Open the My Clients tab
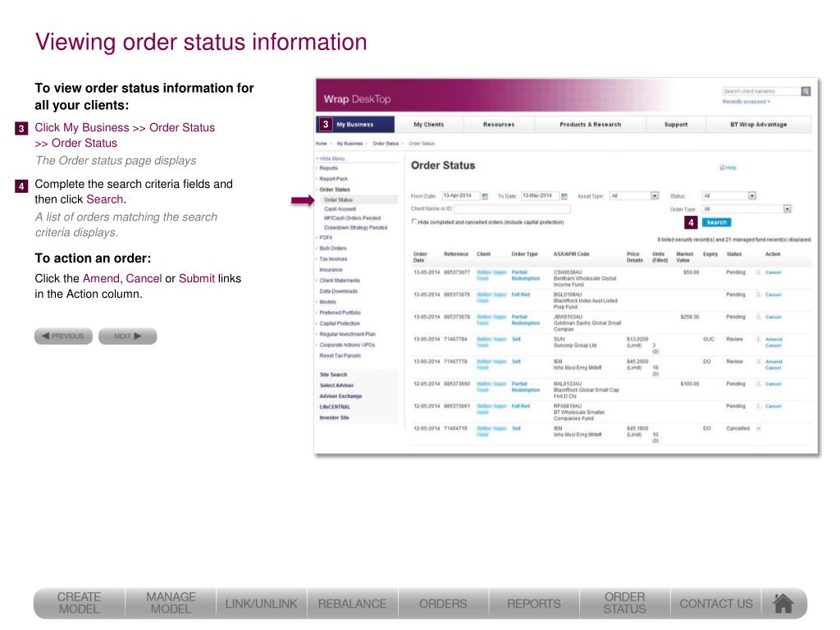The image size is (840, 630). (428, 125)
